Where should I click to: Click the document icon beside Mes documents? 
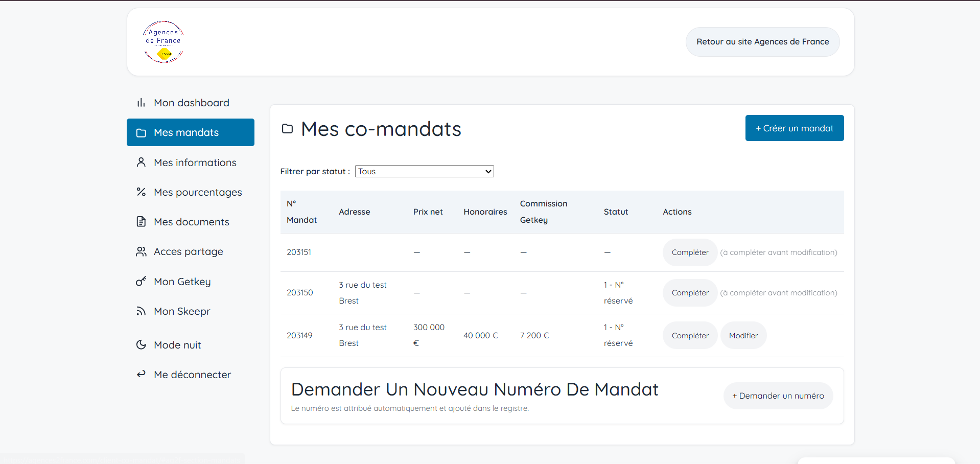141,222
